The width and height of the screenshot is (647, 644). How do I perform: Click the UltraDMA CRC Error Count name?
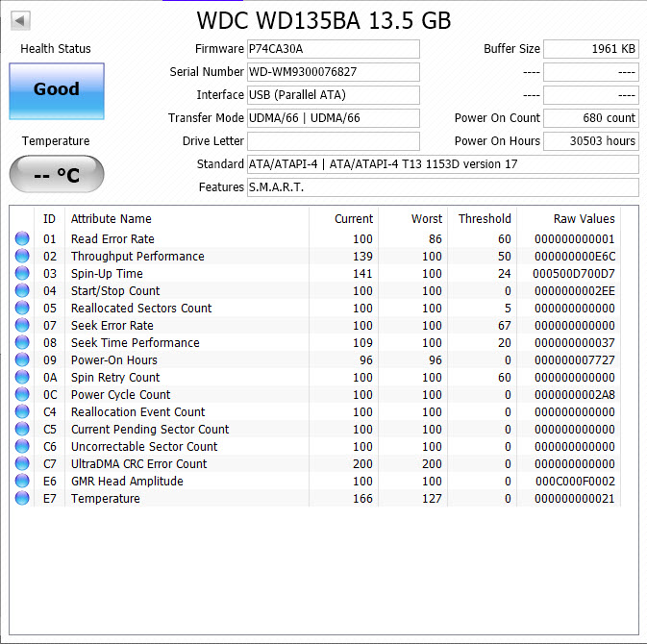139,464
